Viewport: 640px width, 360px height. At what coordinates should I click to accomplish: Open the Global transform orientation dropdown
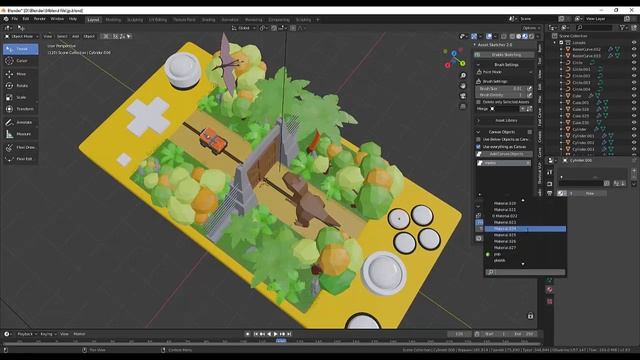(244, 28)
